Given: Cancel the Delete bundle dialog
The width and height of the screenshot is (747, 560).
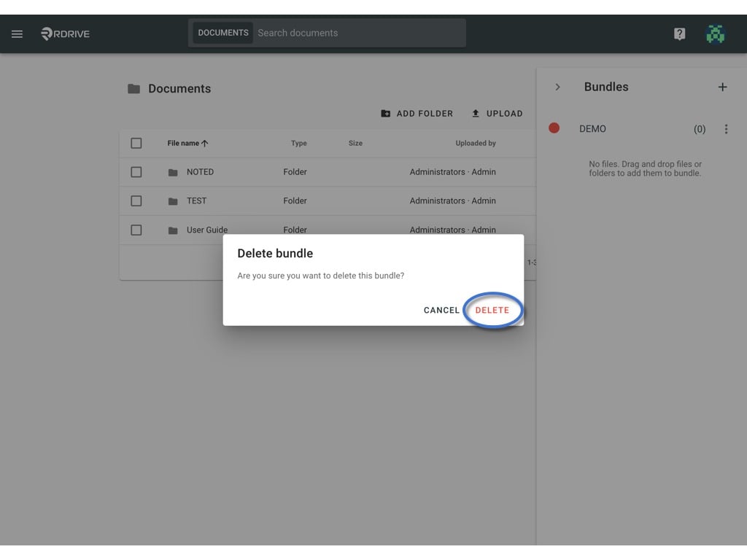Looking at the screenshot, I should pos(441,310).
